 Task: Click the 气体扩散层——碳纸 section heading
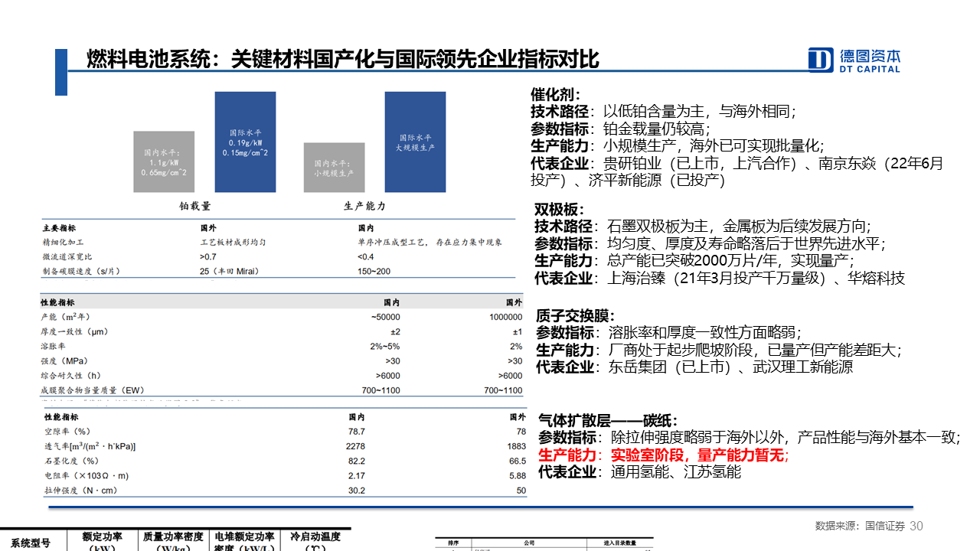click(x=608, y=420)
